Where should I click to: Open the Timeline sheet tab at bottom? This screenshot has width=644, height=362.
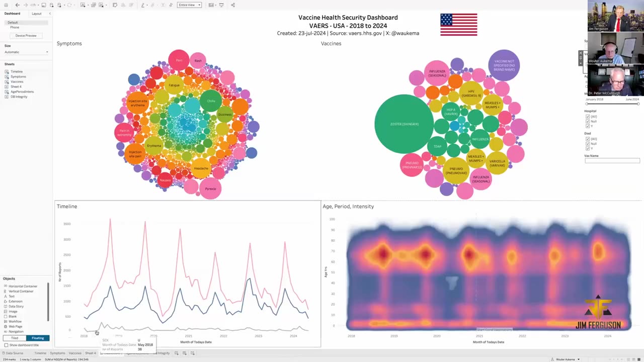pos(40,353)
